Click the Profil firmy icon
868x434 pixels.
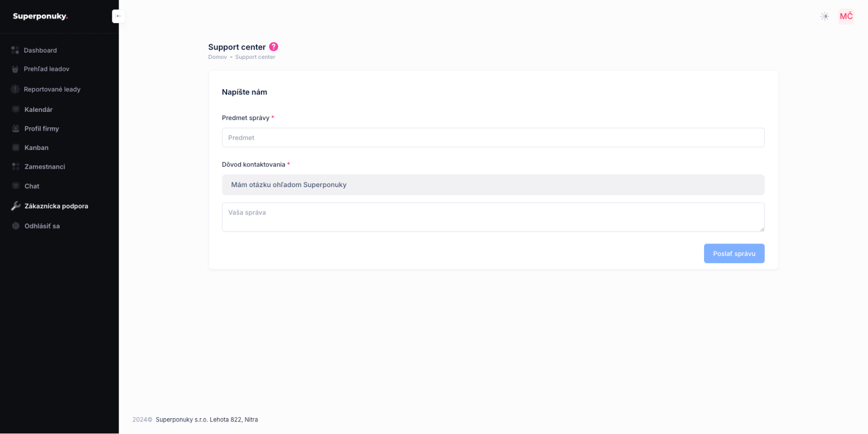click(x=15, y=129)
